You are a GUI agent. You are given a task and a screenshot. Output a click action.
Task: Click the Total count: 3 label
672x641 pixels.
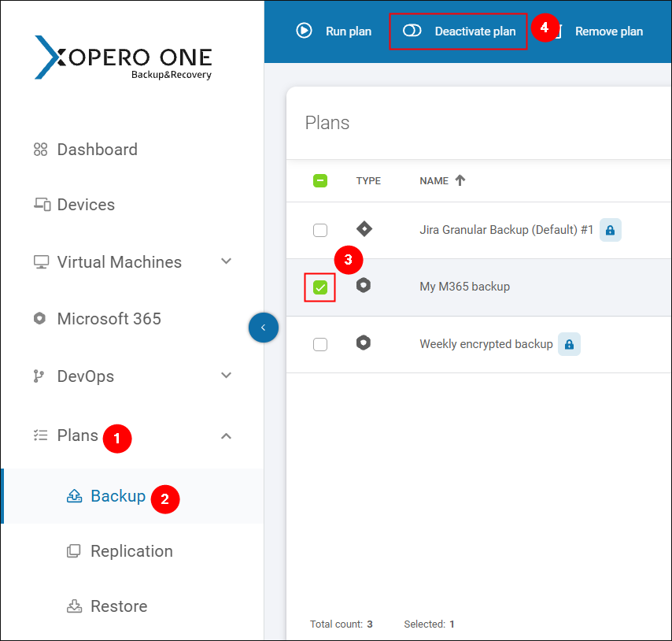342,624
